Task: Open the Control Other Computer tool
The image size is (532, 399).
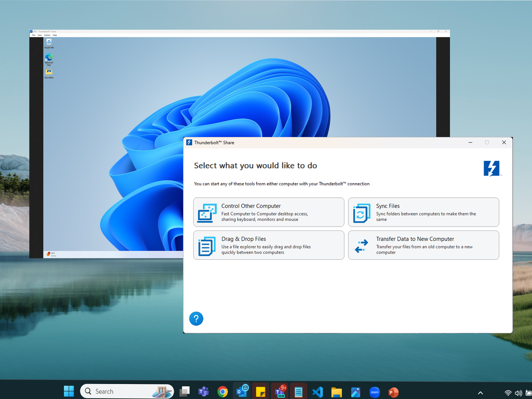Action: 269,212
